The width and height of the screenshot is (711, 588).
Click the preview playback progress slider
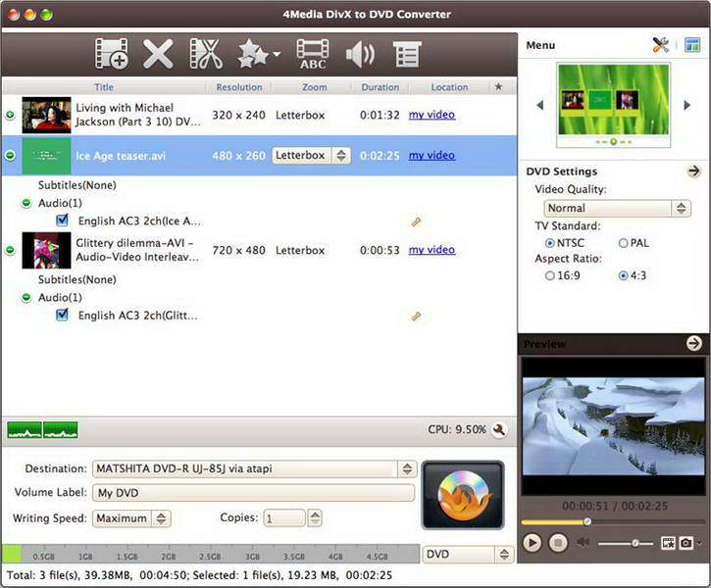pyautogui.click(x=613, y=522)
